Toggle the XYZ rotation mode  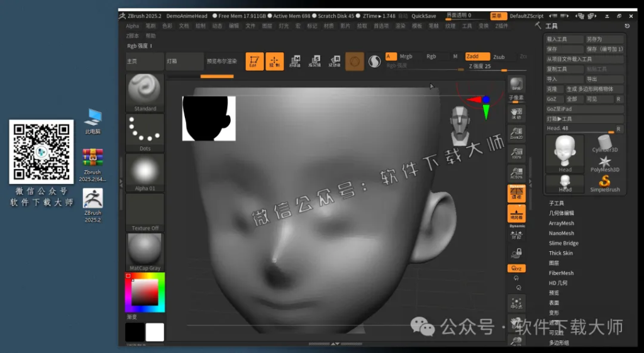[x=516, y=269]
